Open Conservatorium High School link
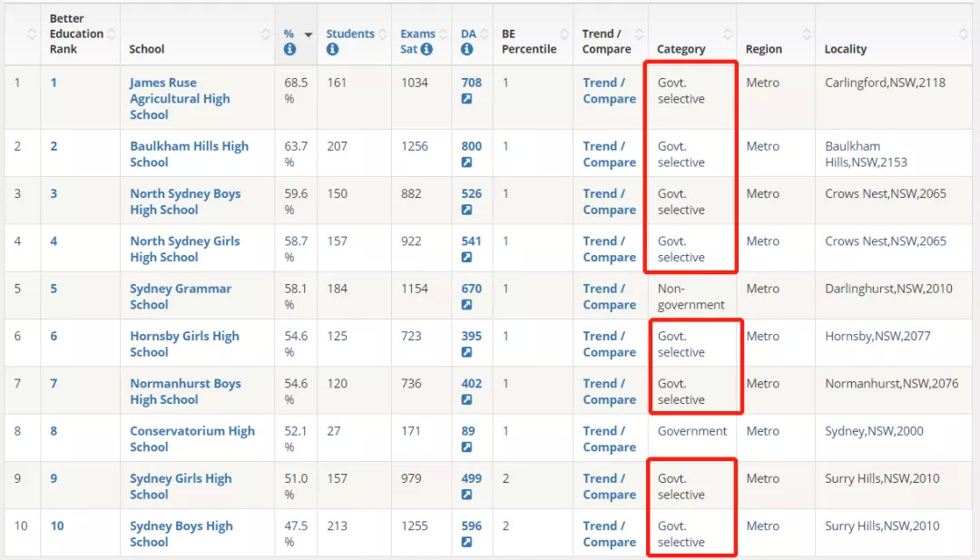The image size is (980, 560). pos(191,439)
